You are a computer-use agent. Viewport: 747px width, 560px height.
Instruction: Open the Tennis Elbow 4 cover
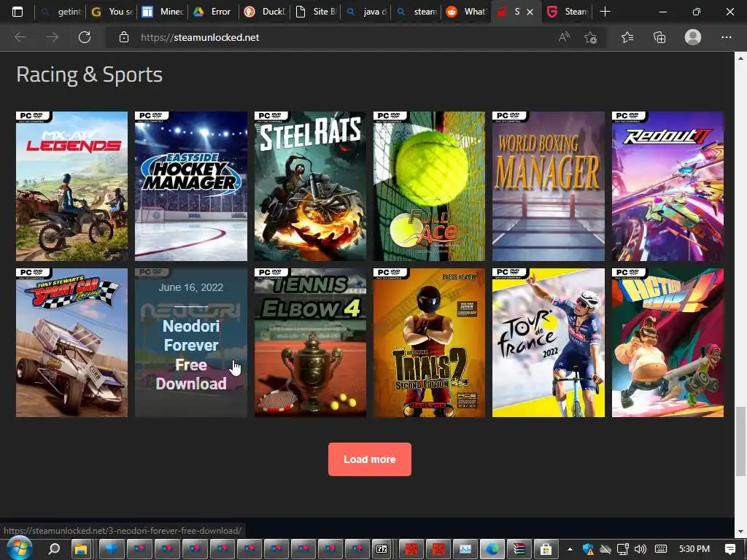tap(310, 343)
